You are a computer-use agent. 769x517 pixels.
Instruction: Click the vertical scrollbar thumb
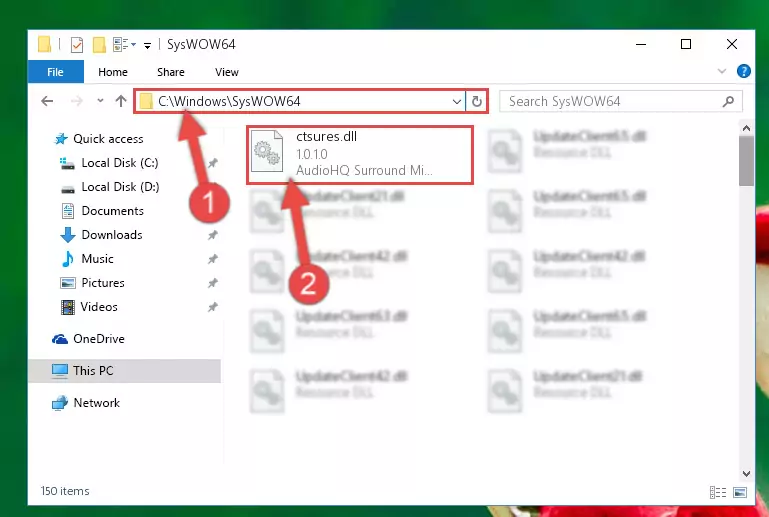[x=746, y=161]
